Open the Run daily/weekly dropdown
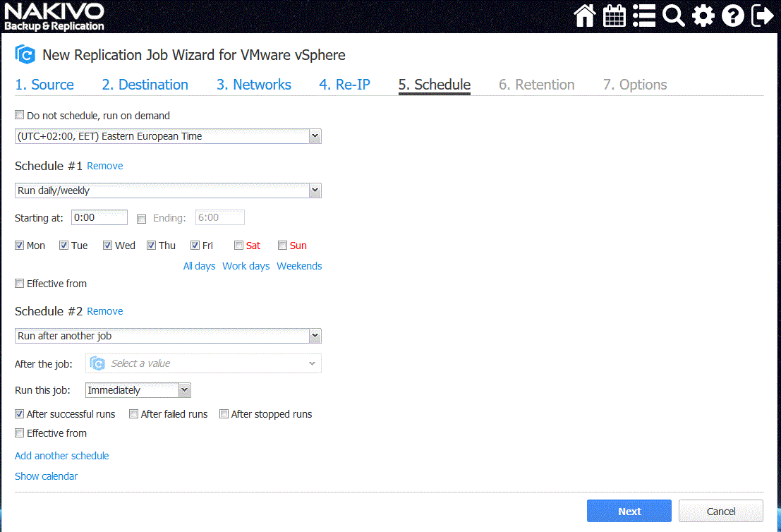The height and width of the screenshot is (532, 781). [x=168, y=191]
